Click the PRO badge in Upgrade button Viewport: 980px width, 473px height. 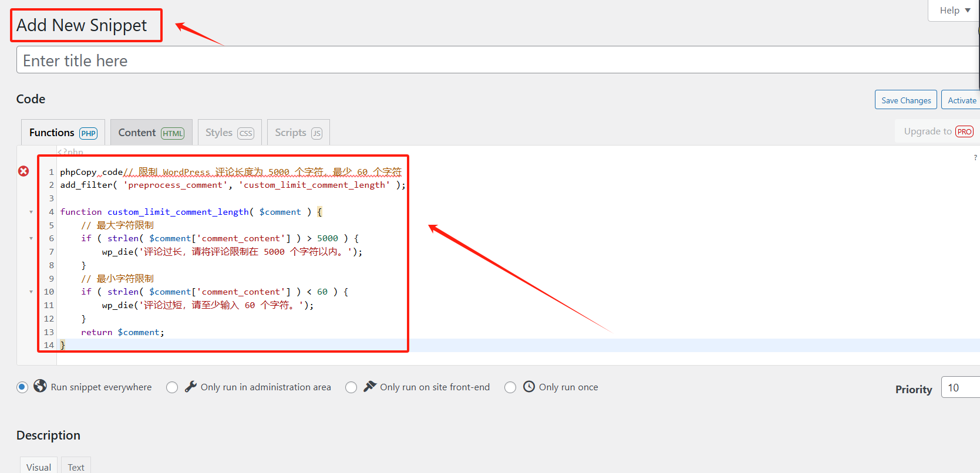pyautogui.click(x=964, y=131)
